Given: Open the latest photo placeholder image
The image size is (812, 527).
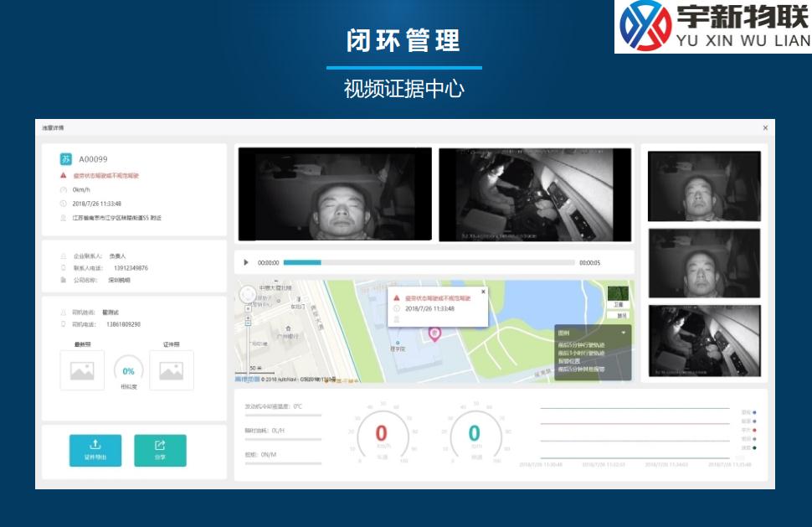Looking at the screenshot, I should click(x=82, y=370).
